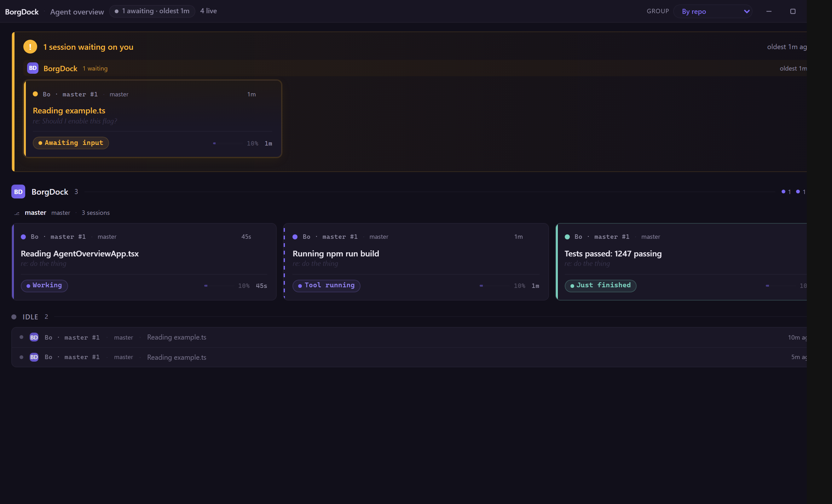The width and height of the screenshot is (832, 504).
Task: Select the master worktree label
Action: pyautogui.click(x=35, y=213)
